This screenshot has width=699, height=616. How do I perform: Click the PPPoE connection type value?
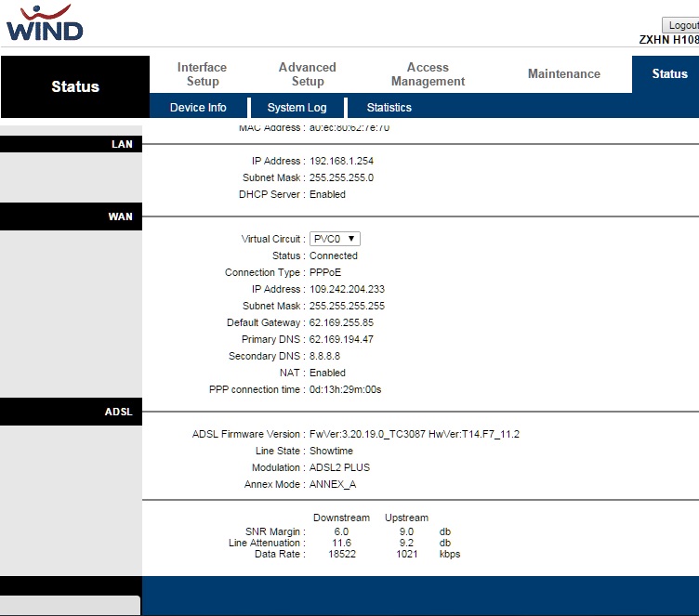(325, 272)
